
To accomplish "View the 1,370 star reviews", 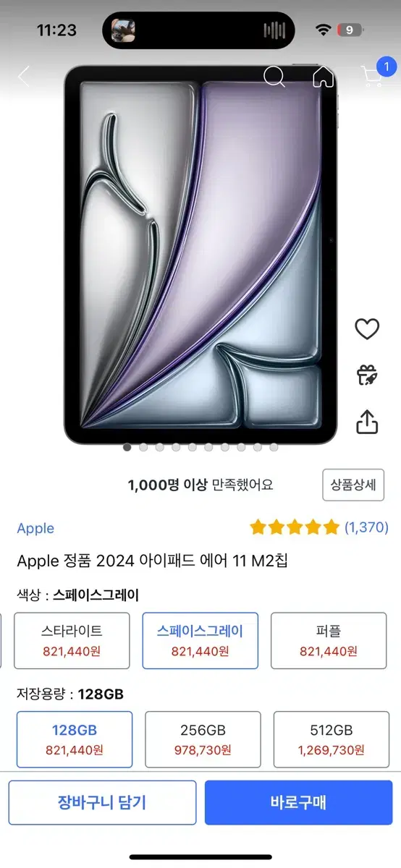I will click(x=319, y=527).
